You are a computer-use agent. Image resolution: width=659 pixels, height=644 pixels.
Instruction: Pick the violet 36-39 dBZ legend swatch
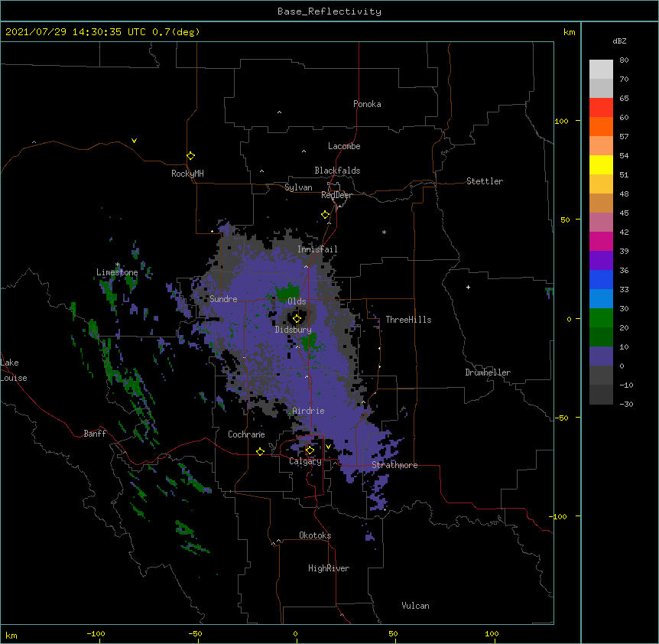[x=601, y=261]
